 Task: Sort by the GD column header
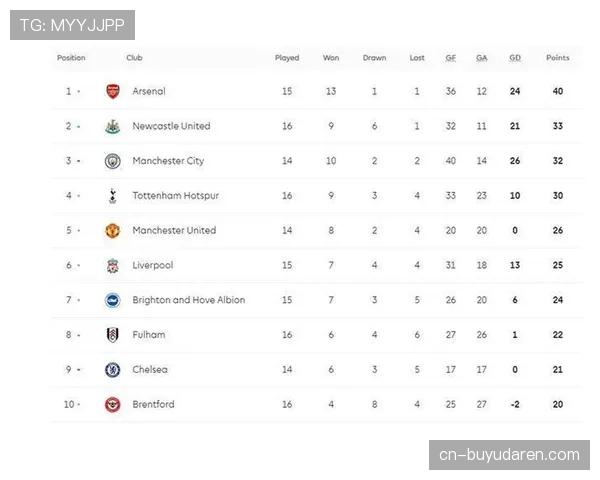515,58
